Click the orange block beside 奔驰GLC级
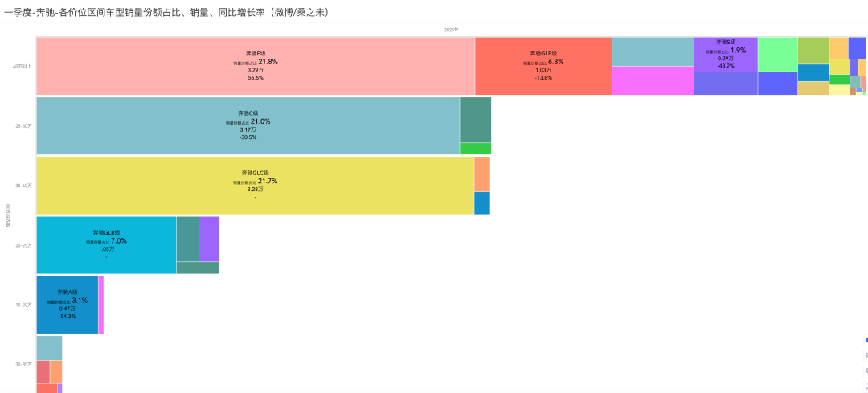The width and height of the screenshot is (868, 393). 482,174
